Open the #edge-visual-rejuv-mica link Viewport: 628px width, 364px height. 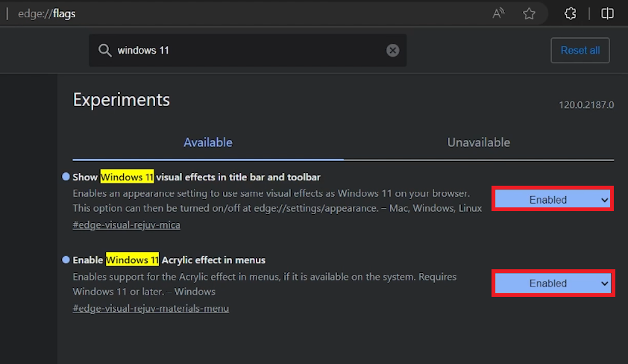(x=127, y=225)
